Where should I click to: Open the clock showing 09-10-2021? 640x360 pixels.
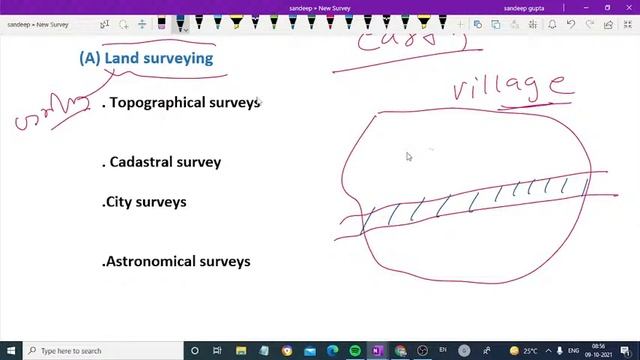click(x=598, y=351)
